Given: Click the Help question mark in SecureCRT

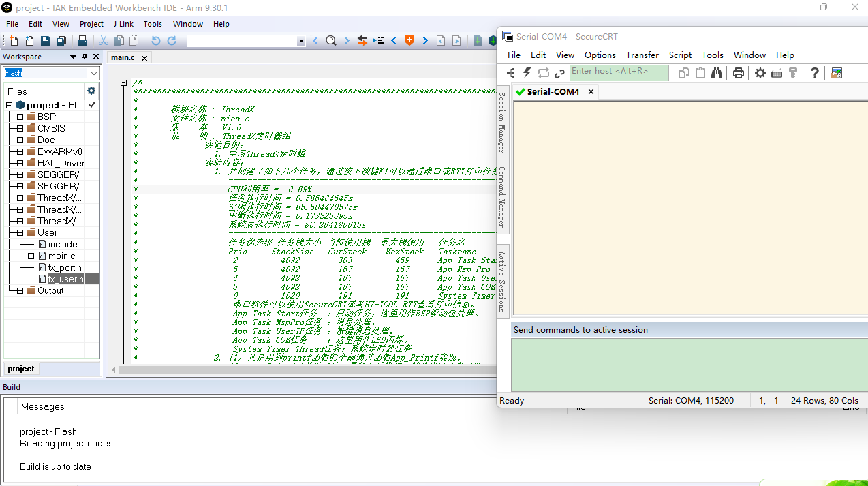Looking at the screenshot, I should (815, 73).
